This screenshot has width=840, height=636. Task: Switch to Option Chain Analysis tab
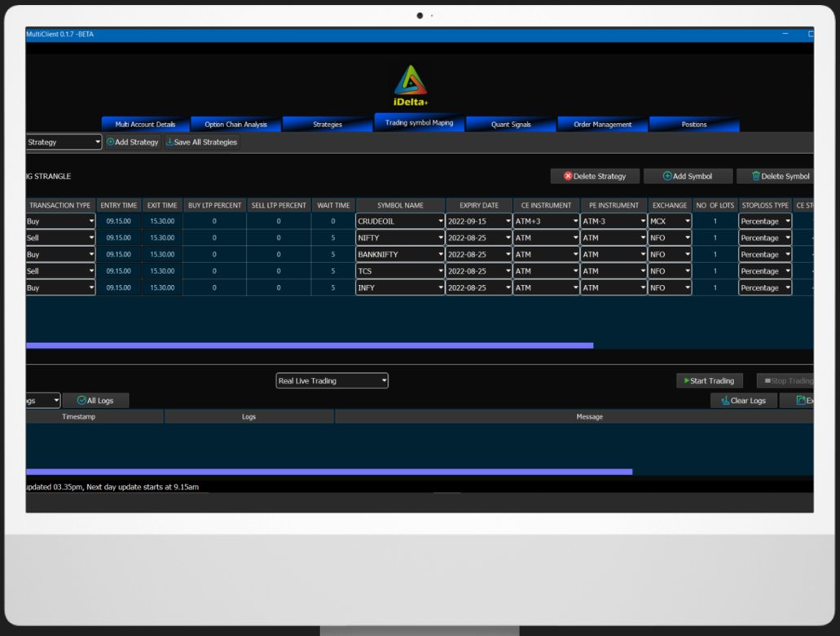pos(235,125)
